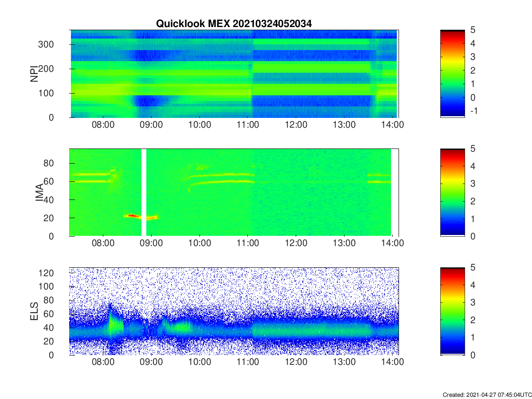532x399 pixels.
Task: Click the "13:00" tick under IMA plot
Action: (x=344, y=244)
